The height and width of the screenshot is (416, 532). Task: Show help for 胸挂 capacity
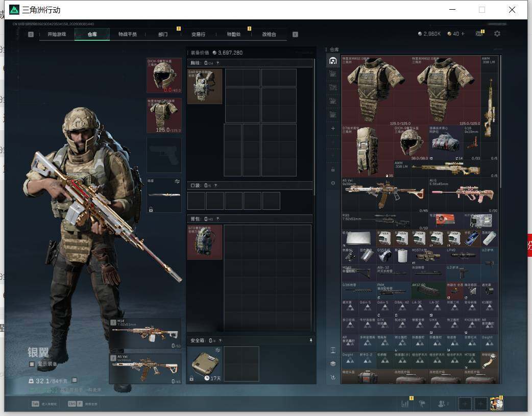click(218, 63)
